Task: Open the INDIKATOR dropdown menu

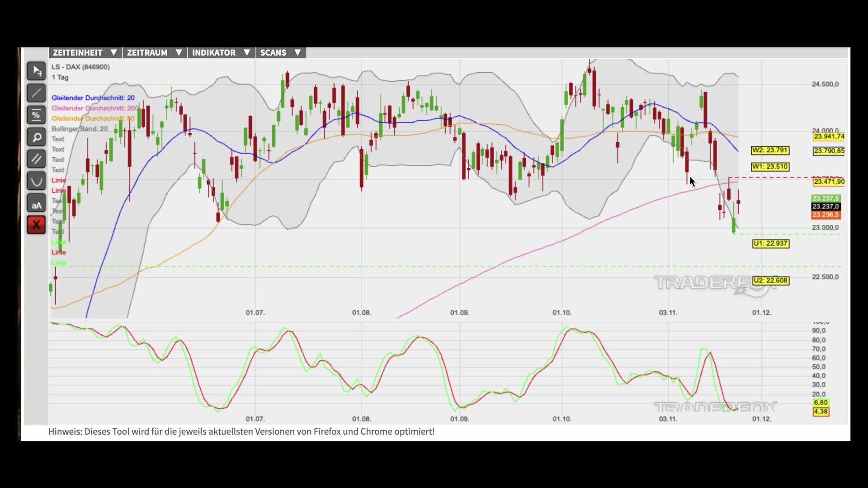Action: tap(221, 52)
